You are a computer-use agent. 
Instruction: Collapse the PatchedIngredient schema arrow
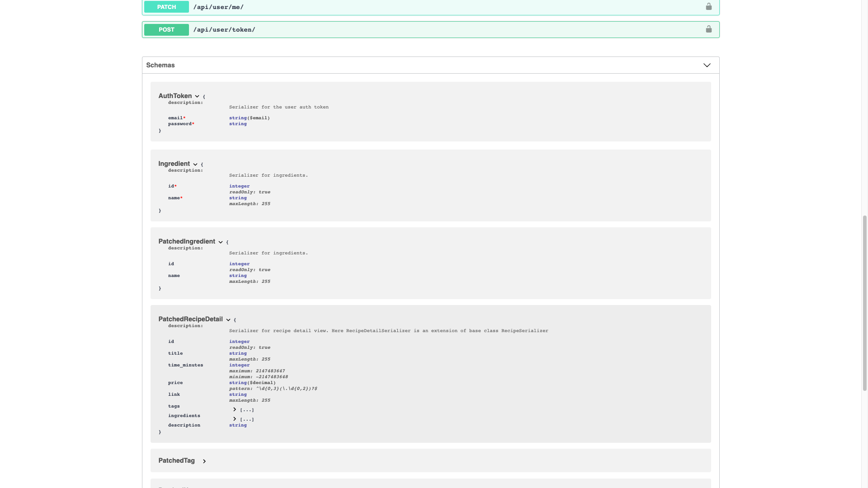tap(220, 242)
